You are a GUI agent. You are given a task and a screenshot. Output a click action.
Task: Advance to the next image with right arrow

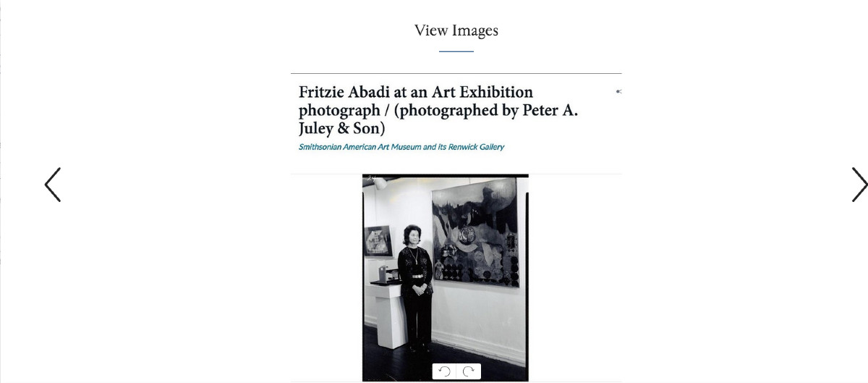(x=858, y=185)
